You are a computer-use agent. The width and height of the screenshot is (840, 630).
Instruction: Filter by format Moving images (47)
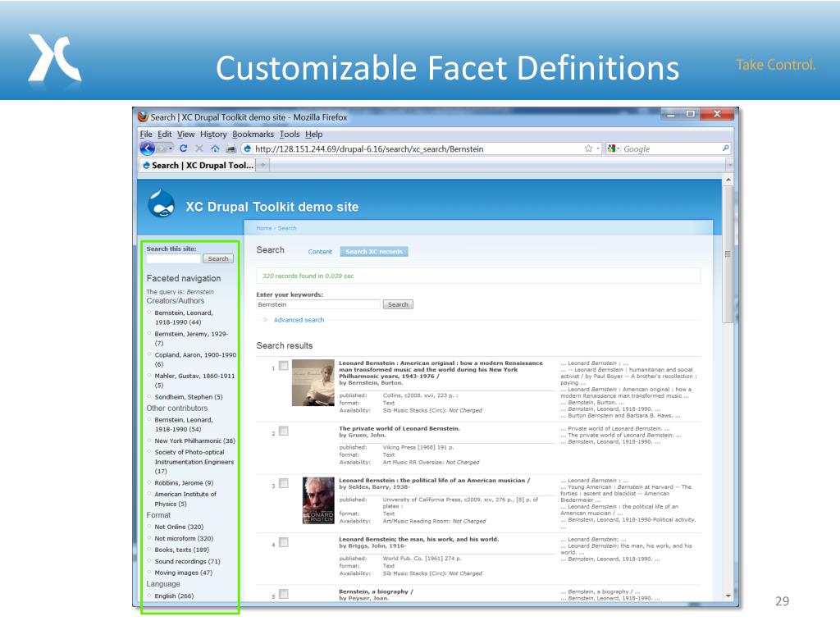click(183, 573)
